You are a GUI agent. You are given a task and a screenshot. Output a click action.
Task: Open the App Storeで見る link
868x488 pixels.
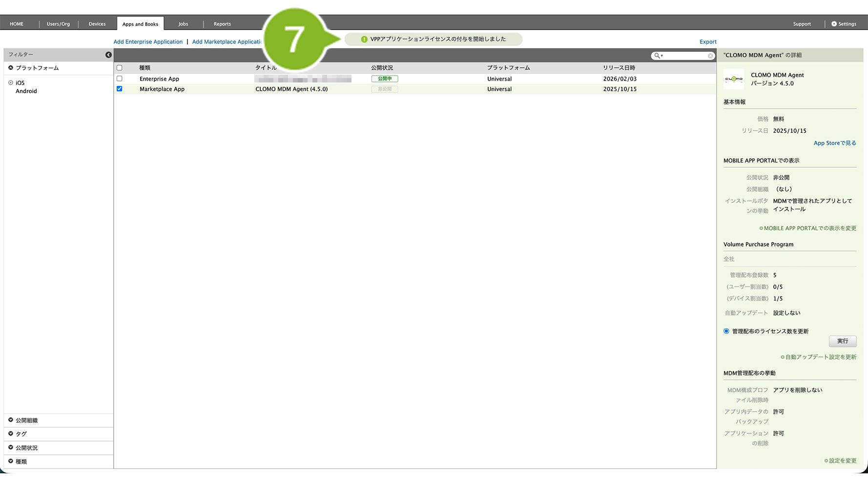point(834,143)
